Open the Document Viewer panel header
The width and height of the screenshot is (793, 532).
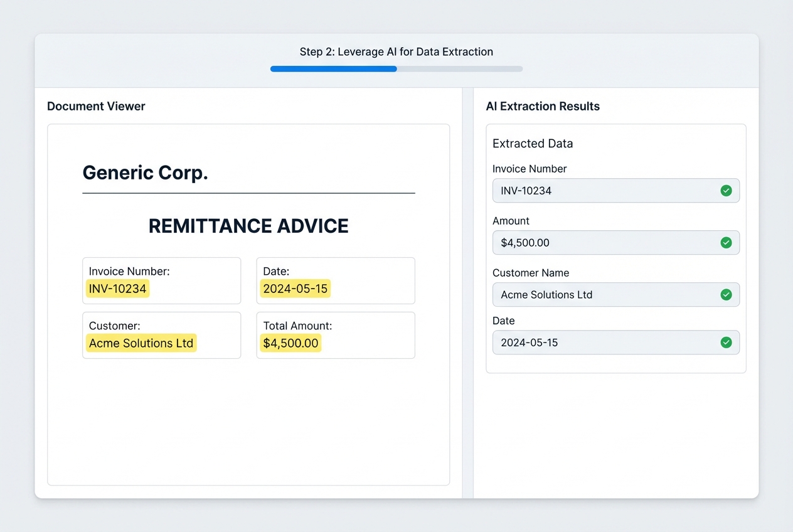[x=96, y=106]
